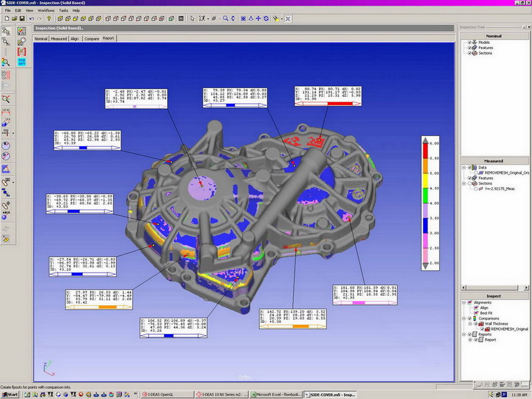Open the Edit menu

(x=18, y=10)
